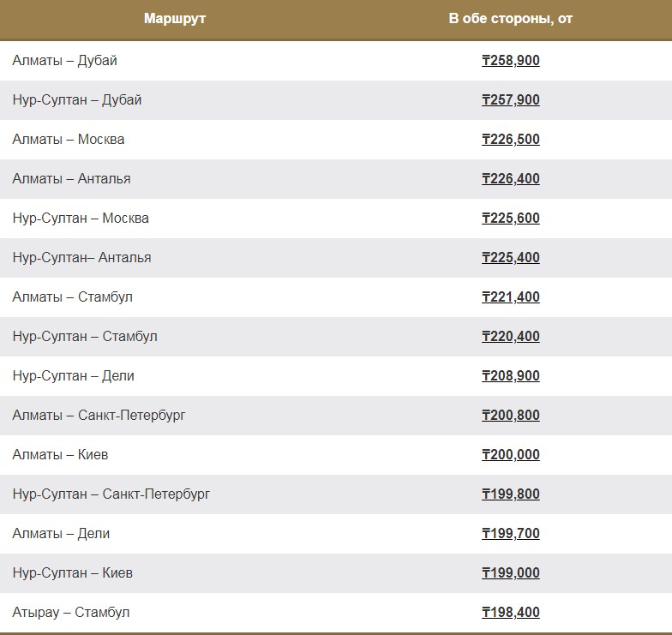672x635 pixels.
Task: Open the ₸200,800 Санкт-Петербург fare link
Action: [x=511, y=416]
